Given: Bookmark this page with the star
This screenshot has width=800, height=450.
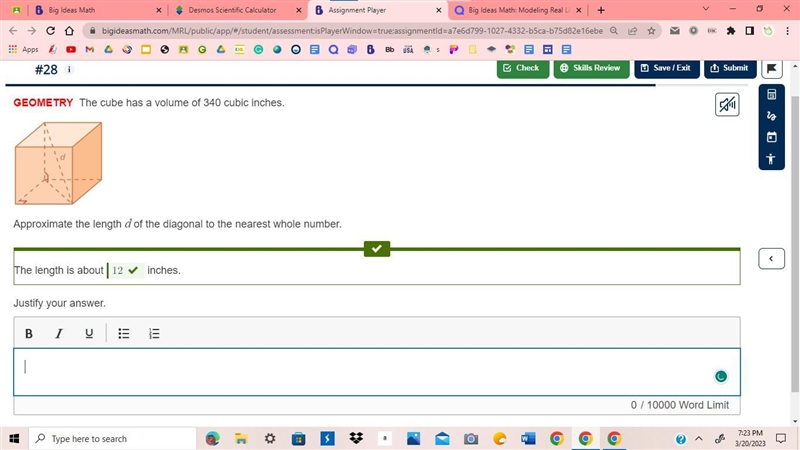Looking at the screenshot, I should coord(651,31).
